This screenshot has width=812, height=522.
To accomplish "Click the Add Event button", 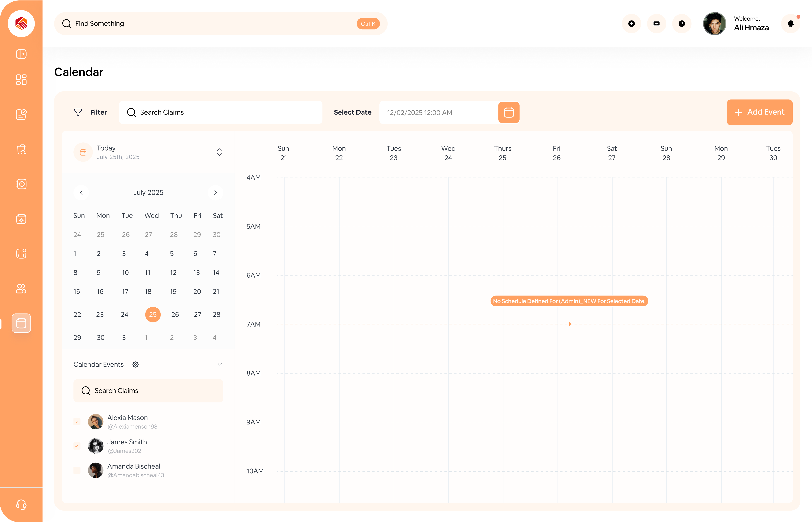I will 759,112.
